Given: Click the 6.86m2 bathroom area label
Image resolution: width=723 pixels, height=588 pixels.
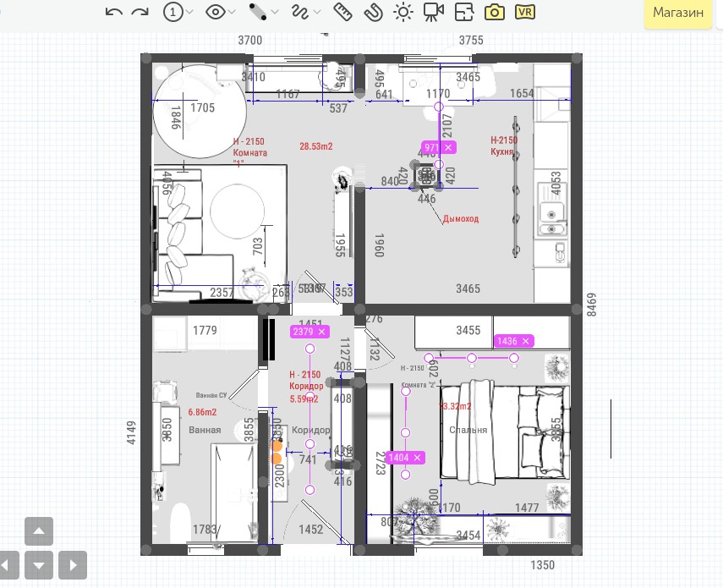Looking at the screenshot, I should tap(202, 412).
